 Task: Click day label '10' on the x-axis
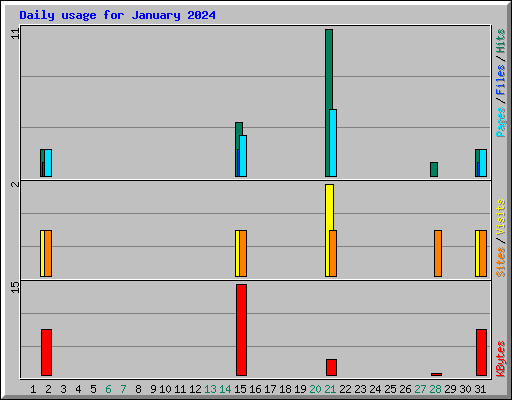click(165, 389)
